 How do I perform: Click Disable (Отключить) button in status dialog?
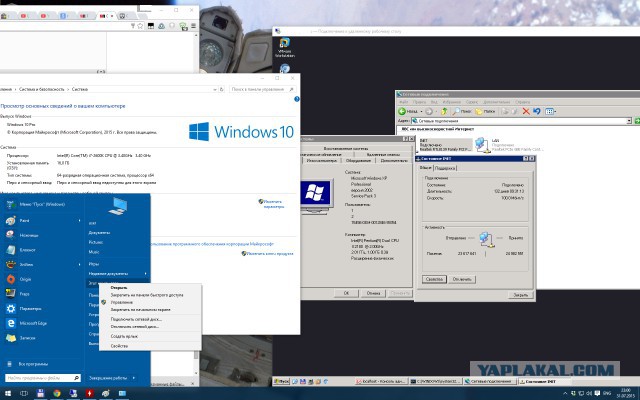pos(462,279)
